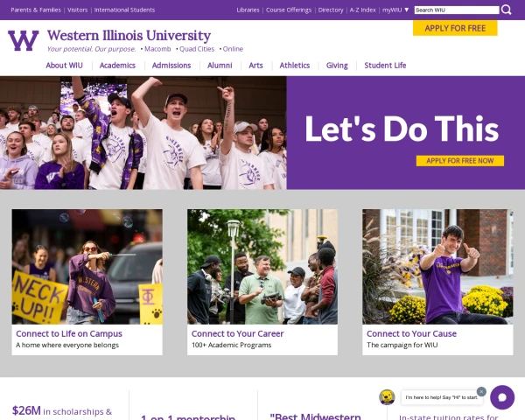This screenshot has height=420, width=525.
Task: Click the surveying students group photo
Action: coord(262,267)
